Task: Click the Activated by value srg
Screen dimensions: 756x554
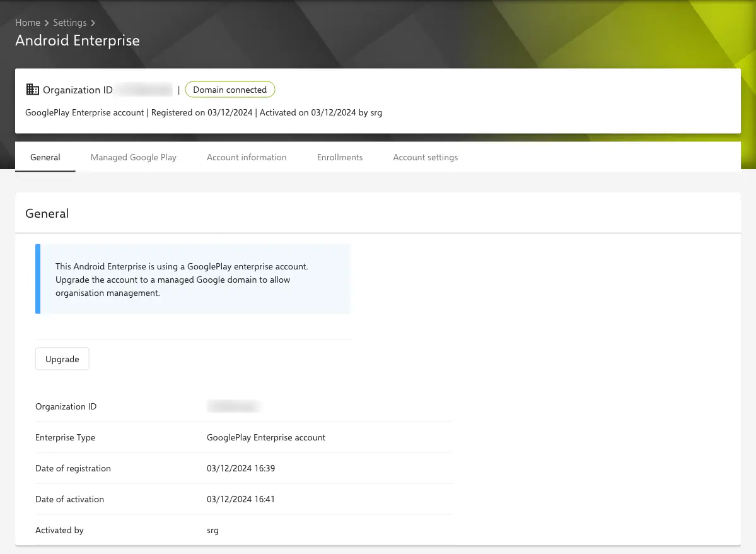Action: pyautogui.click(x=212, y=531)
